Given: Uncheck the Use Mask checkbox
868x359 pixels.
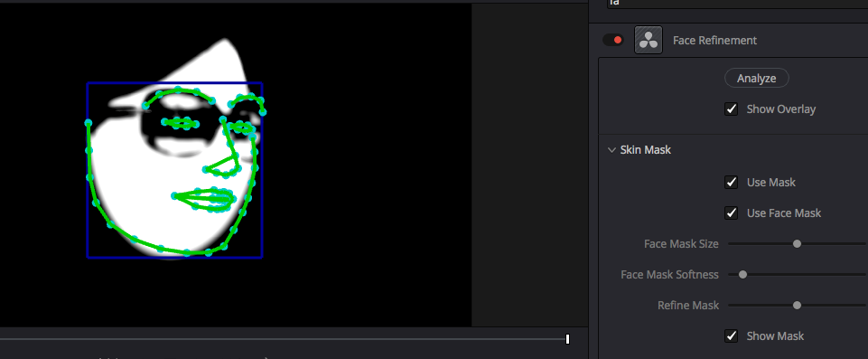Looking at the screenshot, I should pyautogui.click(x=732, y=182).
